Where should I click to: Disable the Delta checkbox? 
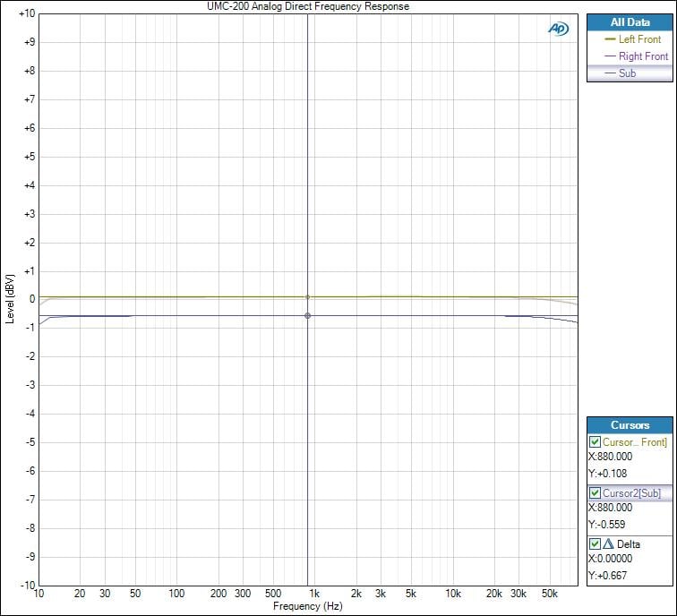(595, 543)
